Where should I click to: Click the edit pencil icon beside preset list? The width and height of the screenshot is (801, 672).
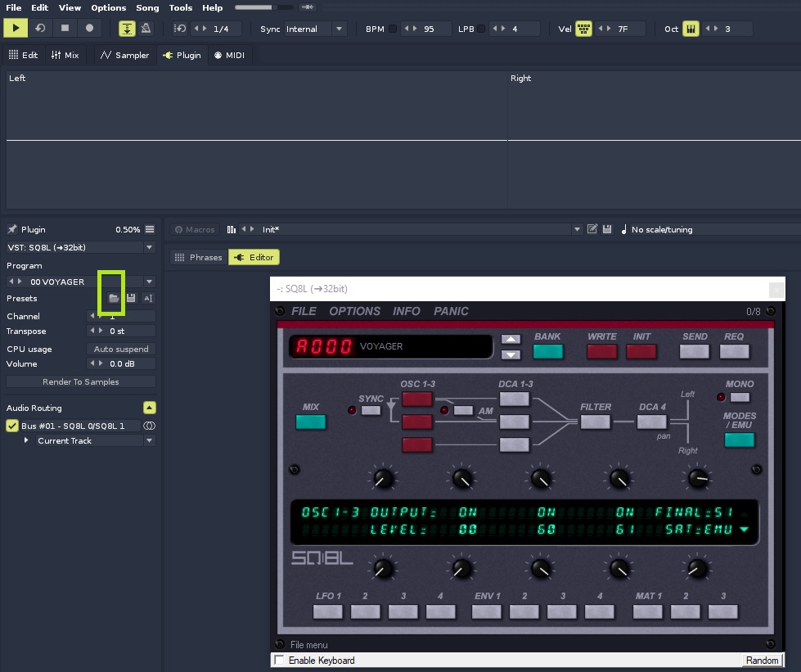(x=592, y=229)
